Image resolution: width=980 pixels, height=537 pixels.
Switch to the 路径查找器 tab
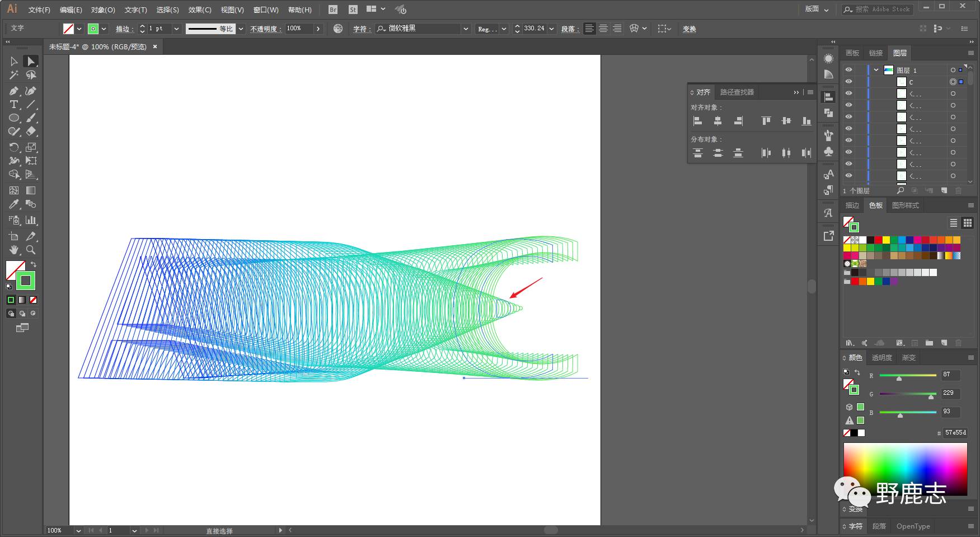[x=737, y=92]
